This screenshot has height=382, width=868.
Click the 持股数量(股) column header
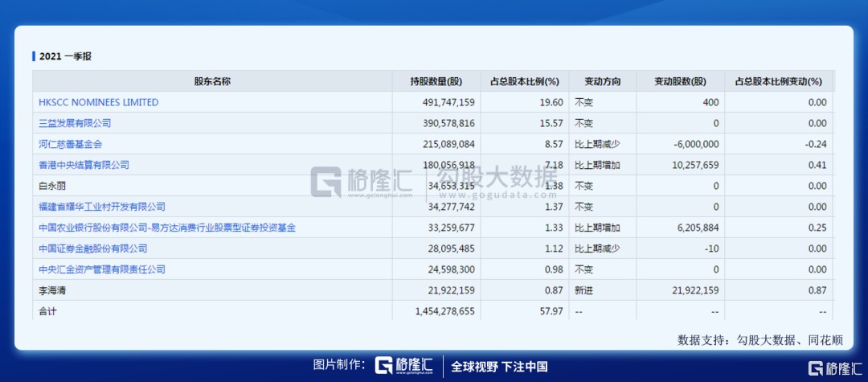(436, 81)
